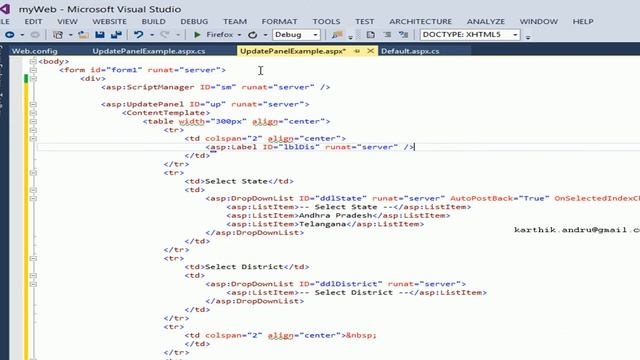Viewport: 640px width, 360px height.
Task: Open toolbar overflow next to Find in Files
Action: pos(351,37)
